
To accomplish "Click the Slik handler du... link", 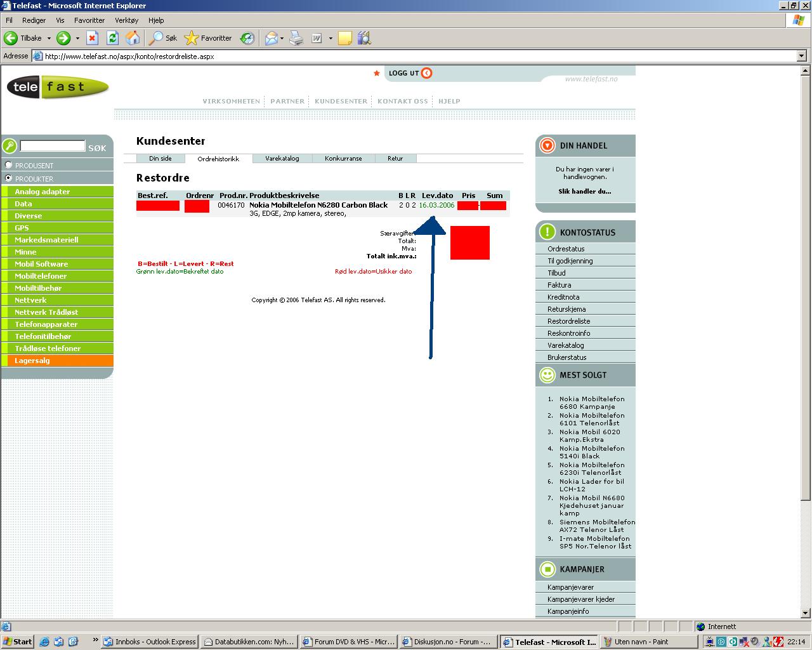I will coord(585,191).
